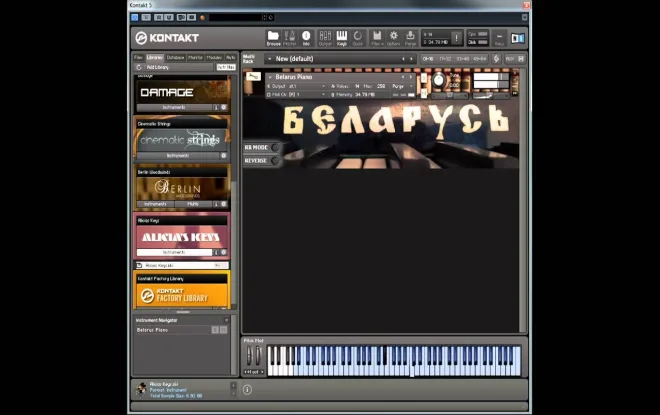Open the Browse panel folder icon
This screenshot has width=660, height=415.
[x=273, y=38]
